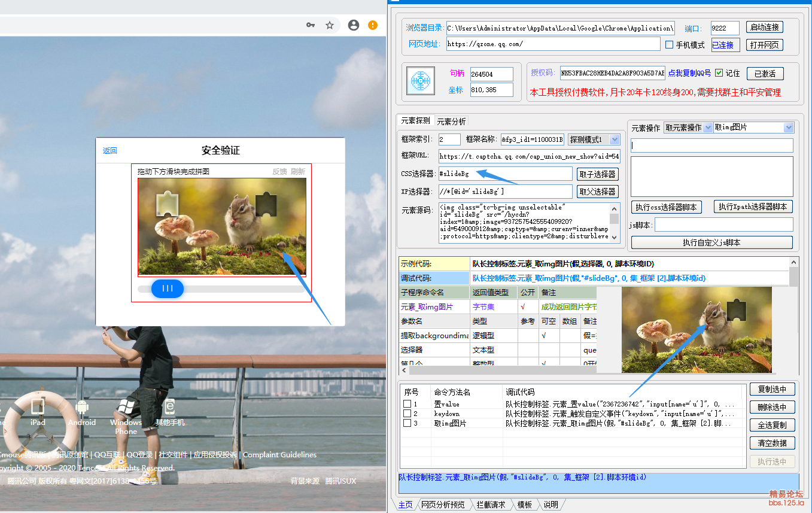Click into the CSS选择器 field
Viewport: 812px width, 513px height.
coord(505,174)
